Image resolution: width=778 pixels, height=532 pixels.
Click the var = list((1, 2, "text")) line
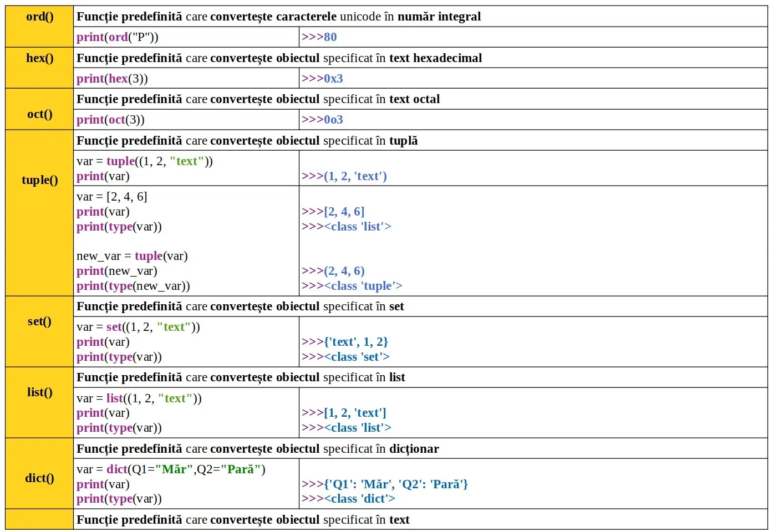[x=139, y=398]
